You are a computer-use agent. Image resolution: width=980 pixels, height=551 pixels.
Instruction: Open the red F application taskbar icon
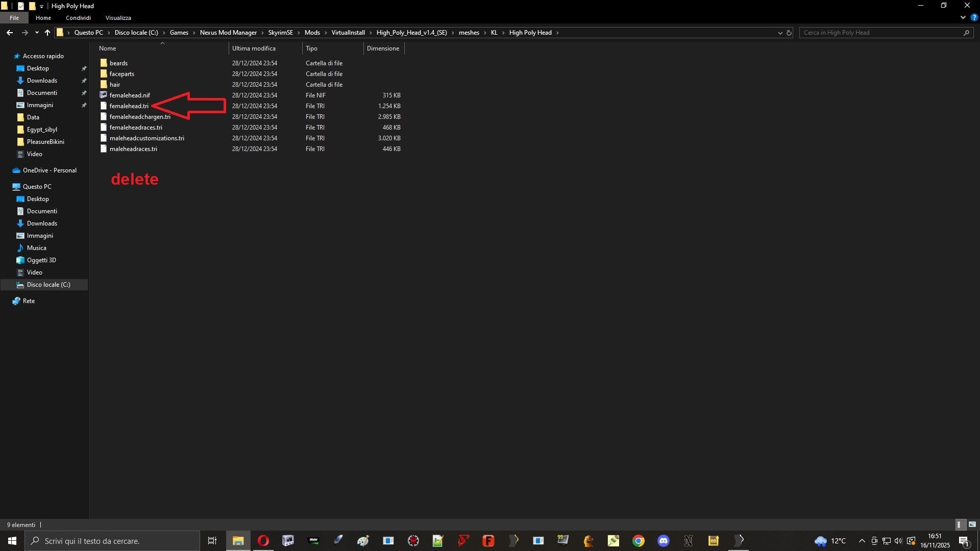coord(488,541)
